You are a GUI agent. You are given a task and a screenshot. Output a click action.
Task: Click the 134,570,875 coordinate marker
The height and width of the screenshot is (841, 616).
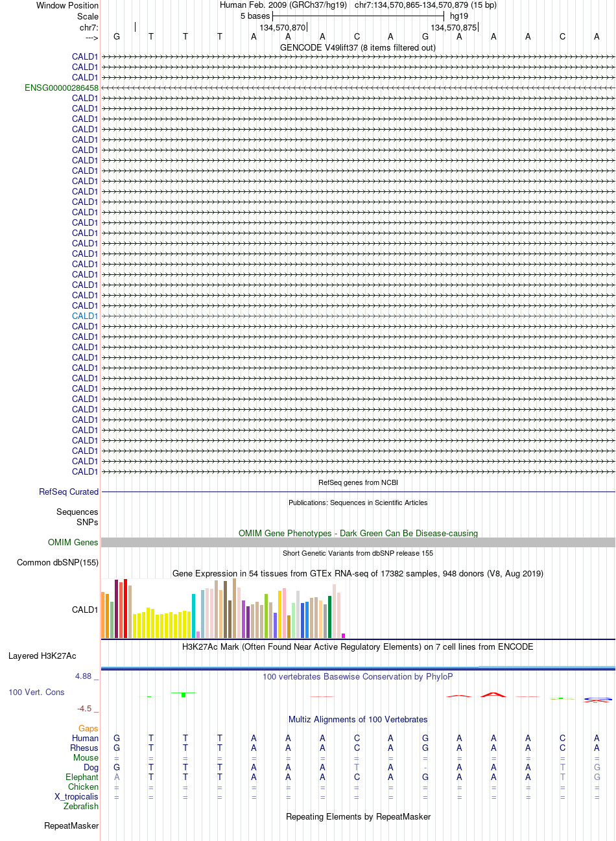pos(453,28)
